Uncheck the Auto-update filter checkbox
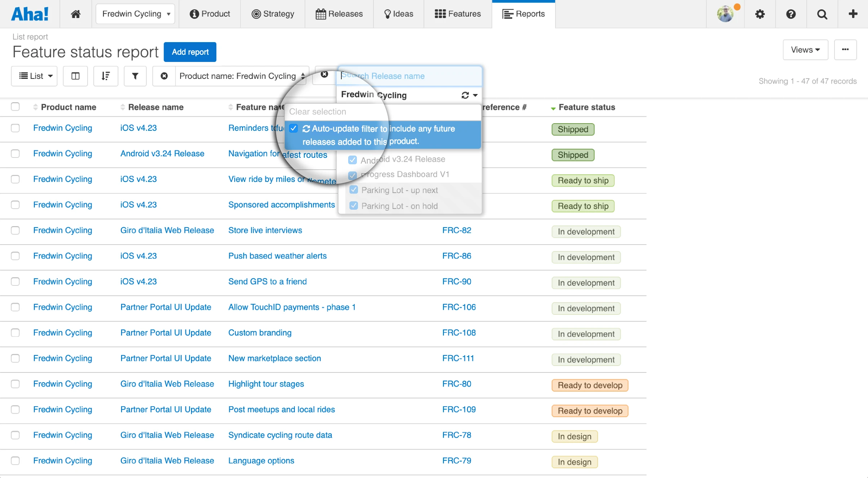The image size is (868, 478). pyautogui.click(x=293, y=129)
